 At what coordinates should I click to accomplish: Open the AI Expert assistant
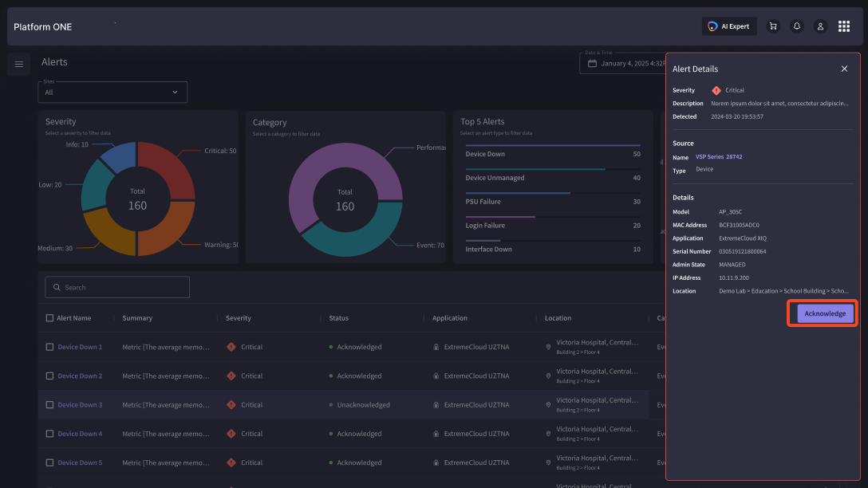point(729,26)
